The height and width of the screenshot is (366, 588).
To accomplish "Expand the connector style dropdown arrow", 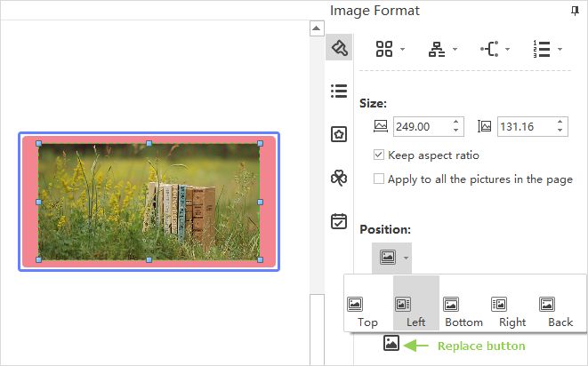I will click(508, 49).
